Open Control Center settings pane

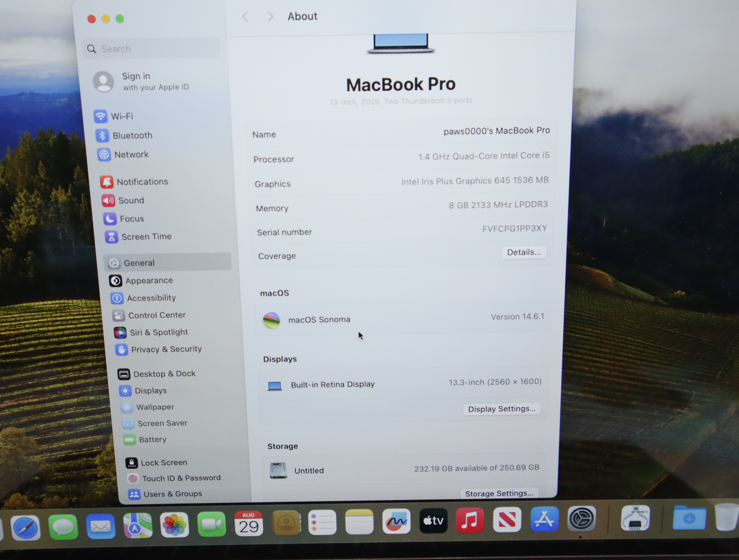pyautogui.click(x=156, y=315)
